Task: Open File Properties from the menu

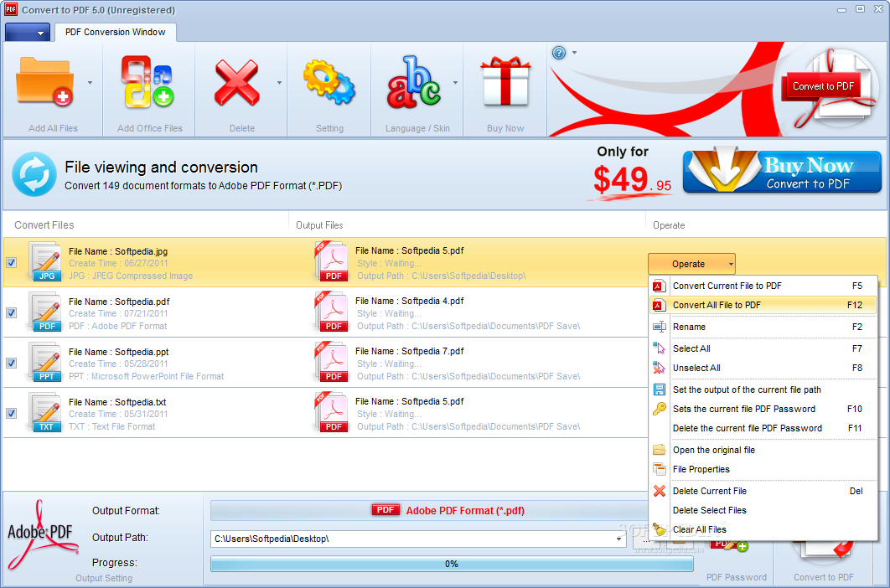Action: pyautogui.click(x=763, y=469)
